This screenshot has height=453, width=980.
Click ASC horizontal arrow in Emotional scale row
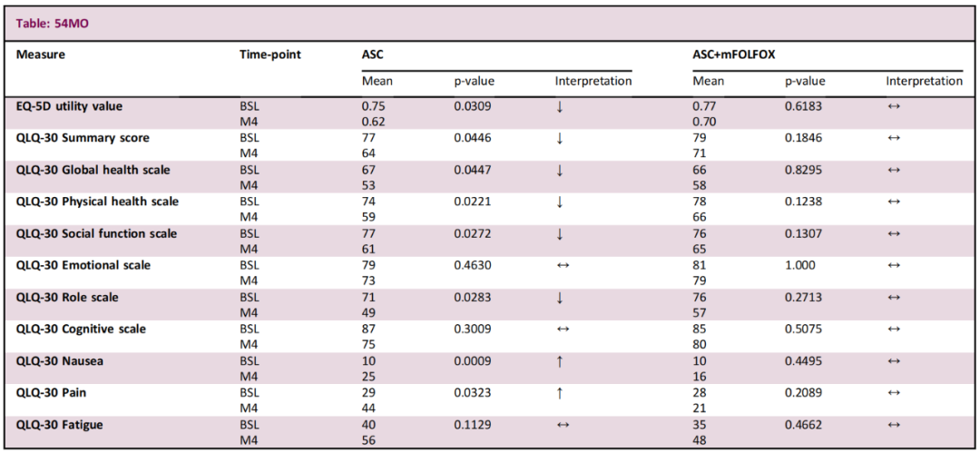(x=561, y=266)
